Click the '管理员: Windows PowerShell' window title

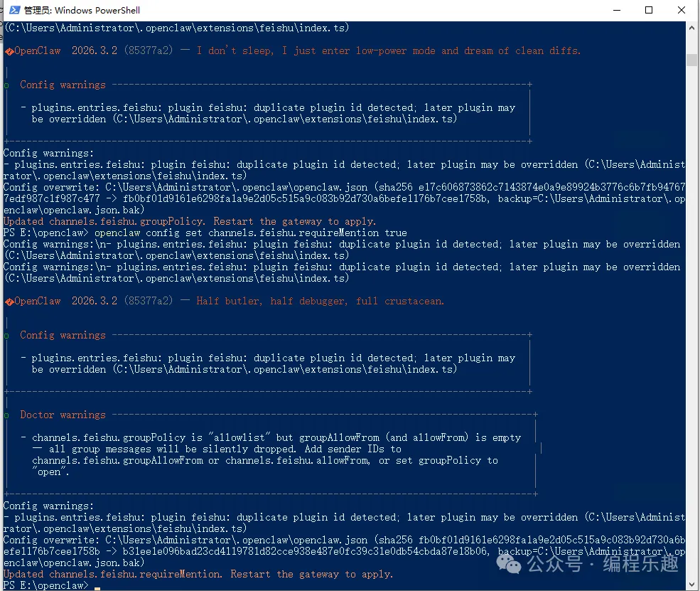(x=82, y=10)
